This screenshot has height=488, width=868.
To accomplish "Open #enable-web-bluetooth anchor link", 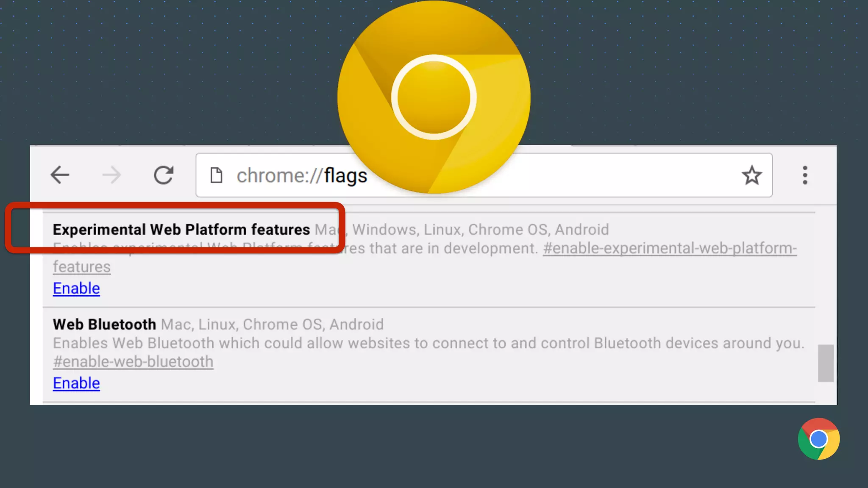I will pos(133,362).
